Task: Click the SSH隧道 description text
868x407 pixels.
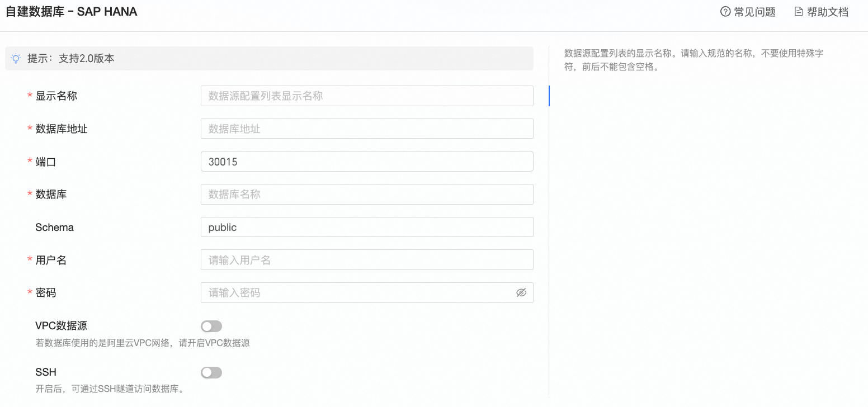Action: [110, 389]
